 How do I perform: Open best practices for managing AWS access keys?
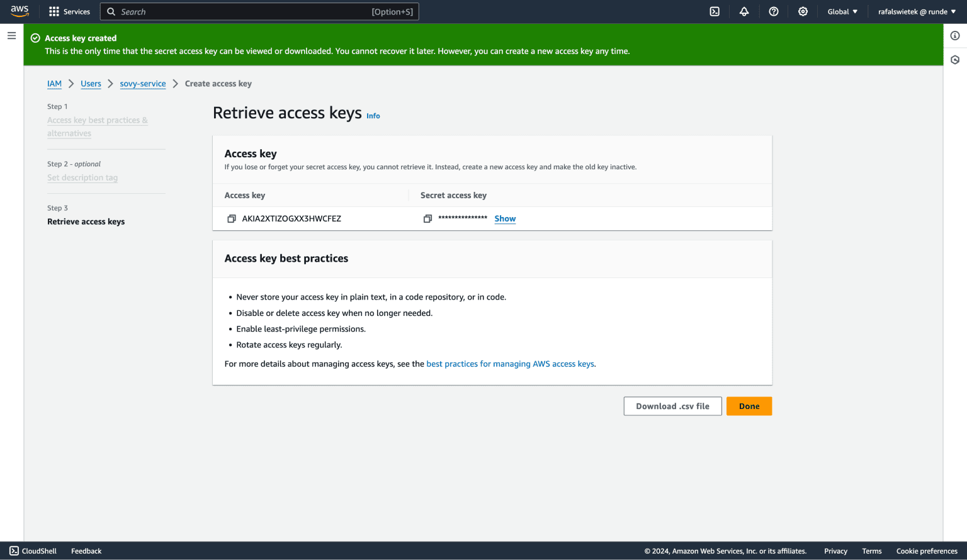click(510, 364)
